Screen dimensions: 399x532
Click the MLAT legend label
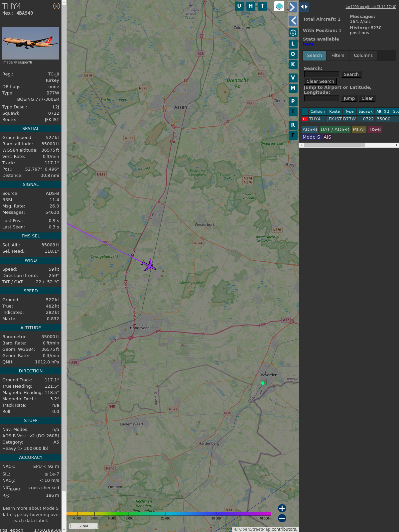pyautogui.click(x=359, y=130)
